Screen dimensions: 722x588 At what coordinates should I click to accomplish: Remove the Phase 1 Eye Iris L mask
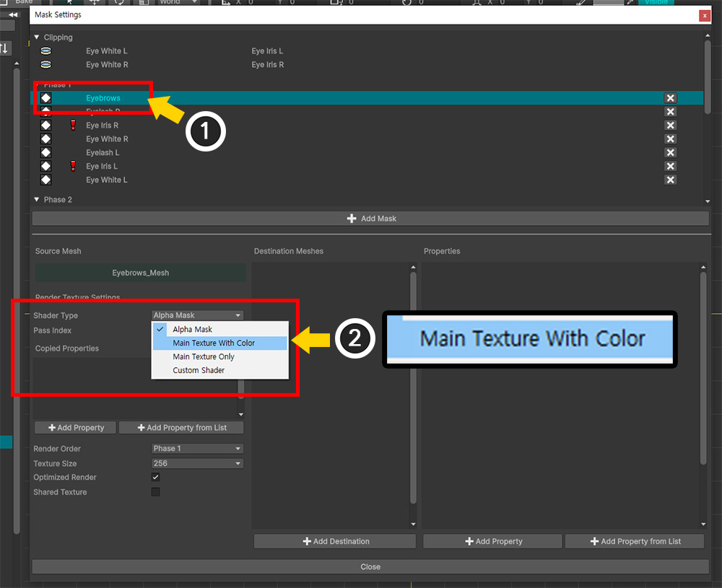671,166
